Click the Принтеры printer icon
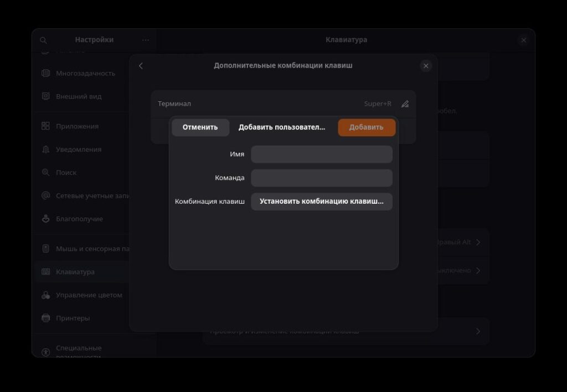This screenshot has height=392, width=567. [x=46, y=318]
